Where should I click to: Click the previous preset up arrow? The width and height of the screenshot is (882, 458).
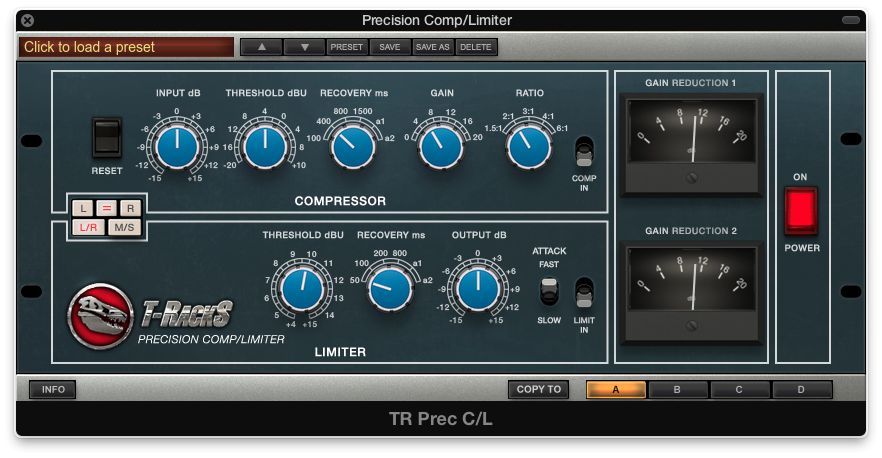click(x=262, y=47)
